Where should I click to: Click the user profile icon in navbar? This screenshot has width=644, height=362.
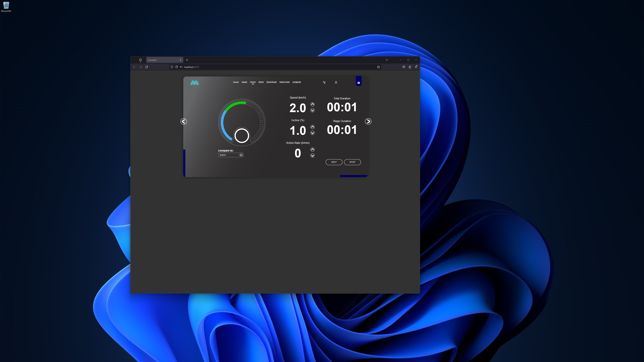336,83
